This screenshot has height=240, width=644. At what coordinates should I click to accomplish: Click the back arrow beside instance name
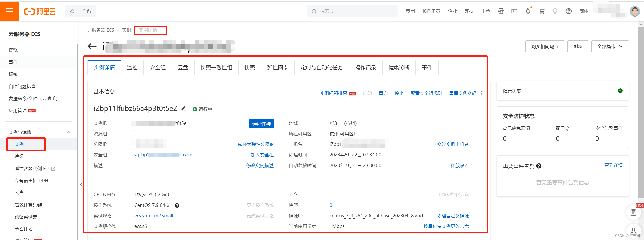pyautogui.click(x=92, y=46)
